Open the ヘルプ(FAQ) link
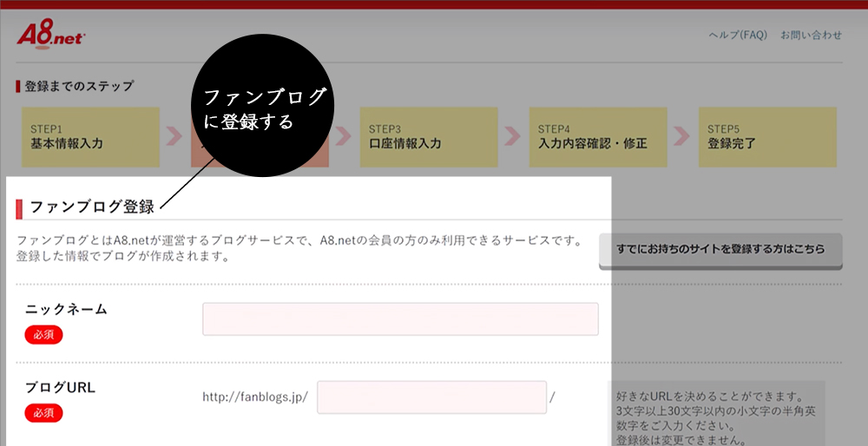This screenshot has height=446, width=868. point(738,35)
